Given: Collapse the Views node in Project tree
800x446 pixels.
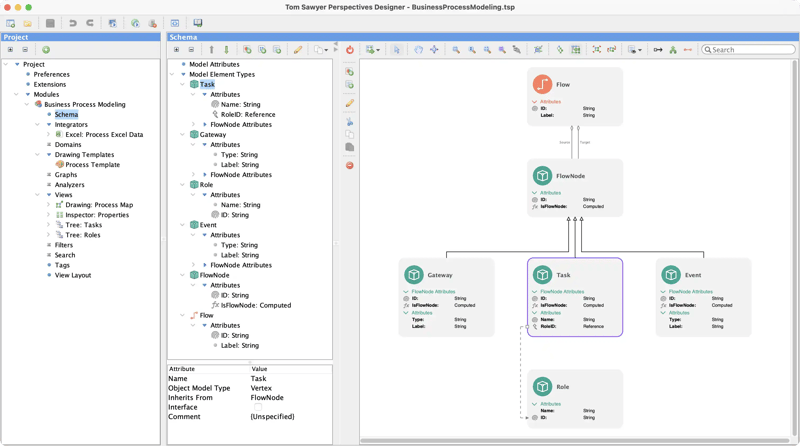Looking at the screenshot, I should point(38,195).
